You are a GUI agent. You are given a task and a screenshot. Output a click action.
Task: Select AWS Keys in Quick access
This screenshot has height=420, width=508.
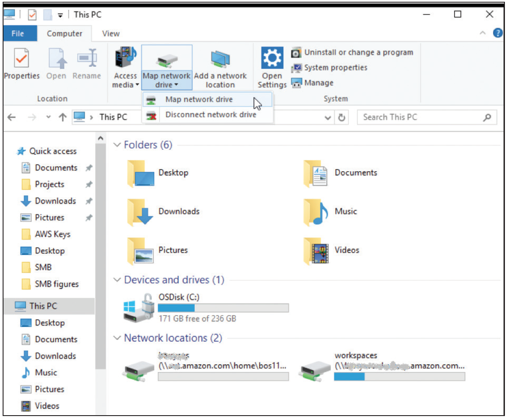(52, 234)
